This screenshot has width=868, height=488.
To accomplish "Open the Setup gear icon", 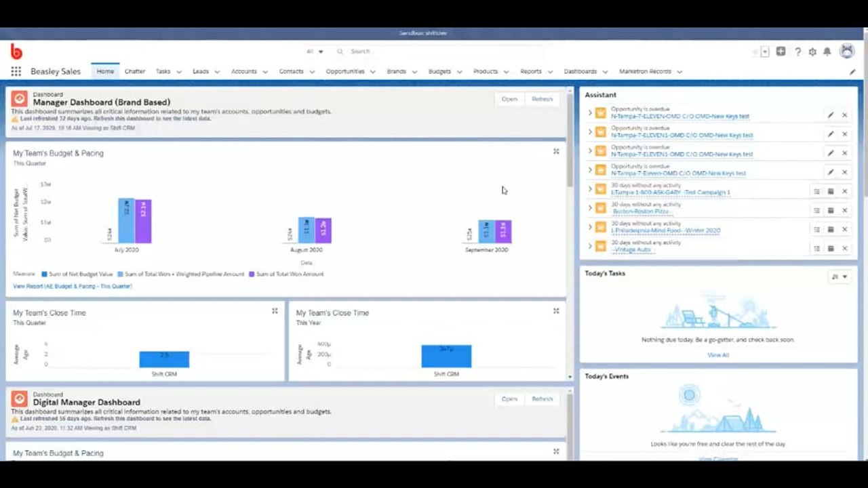I will tap(812, 52).
